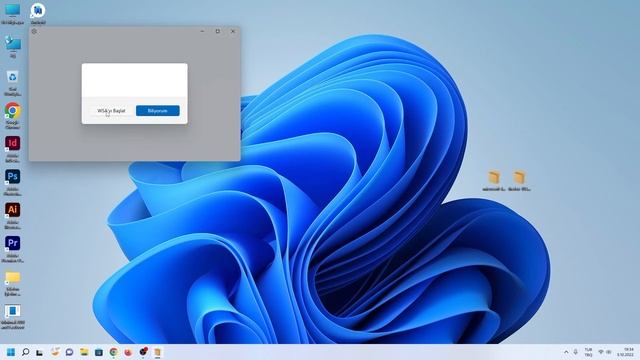The width and height of the screenshot is (640, 360).
Task: Close the app window
Action: [233, 31]
